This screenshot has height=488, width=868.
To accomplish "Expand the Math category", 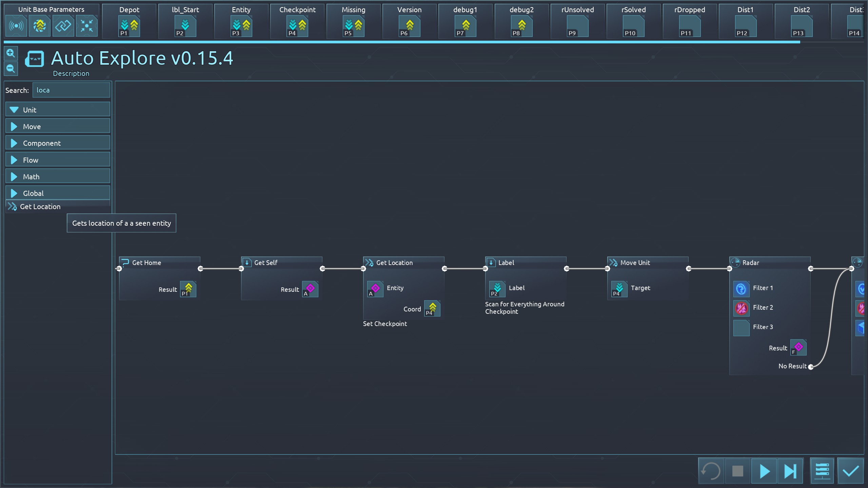I will point(58,177).
